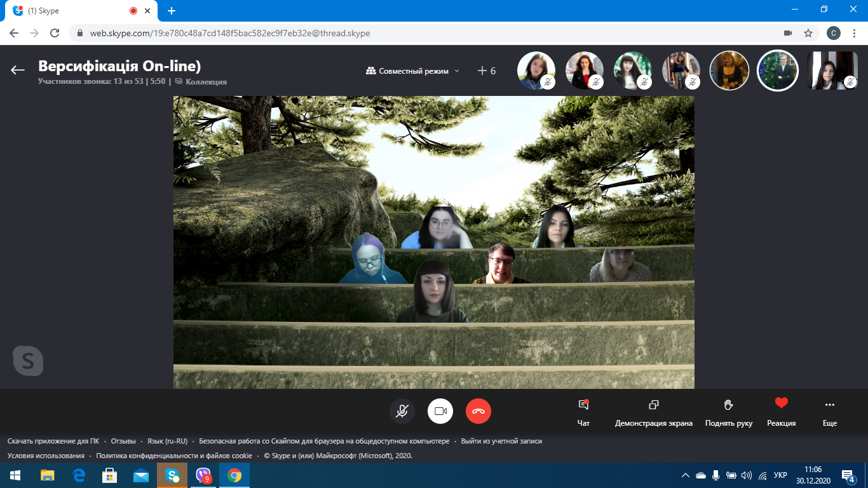Switch keyboard language УКР in tray
Screen dimensions: 868x488
coord(781,475)
